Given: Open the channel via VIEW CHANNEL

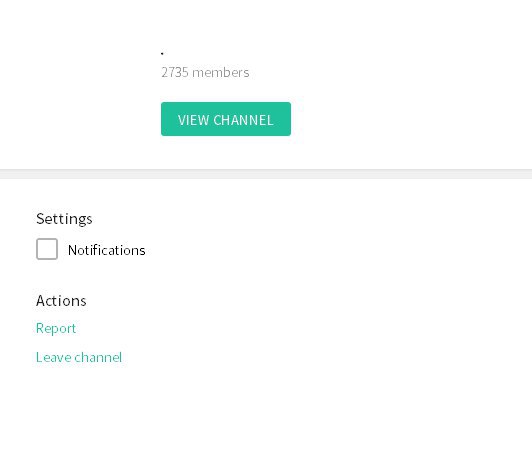Looking at the screenshot, I should pos(226,119).
